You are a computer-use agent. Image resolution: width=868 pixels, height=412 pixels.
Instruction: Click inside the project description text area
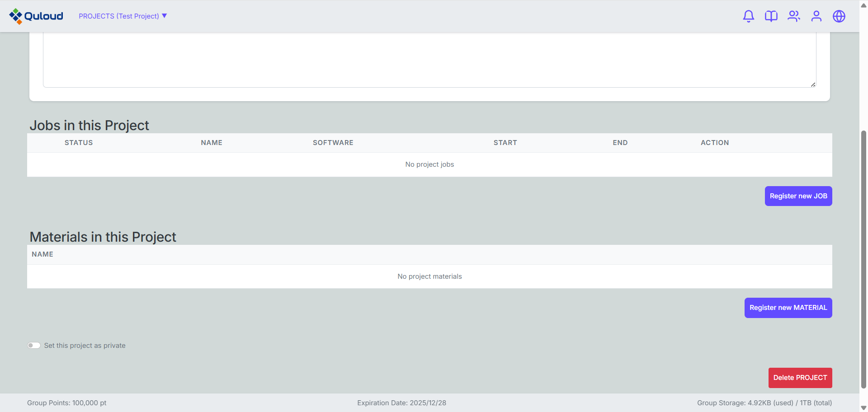pyautogui.click(x=429, y=59)
